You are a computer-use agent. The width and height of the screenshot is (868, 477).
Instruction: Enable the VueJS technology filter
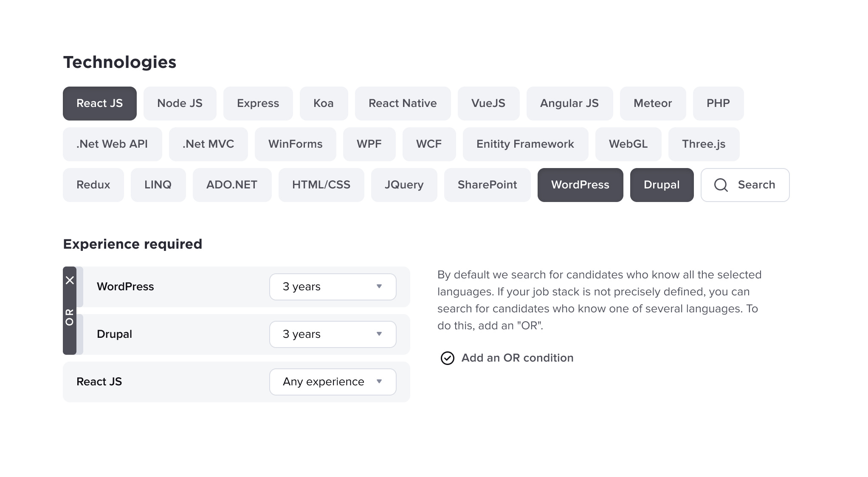[488, 103]
